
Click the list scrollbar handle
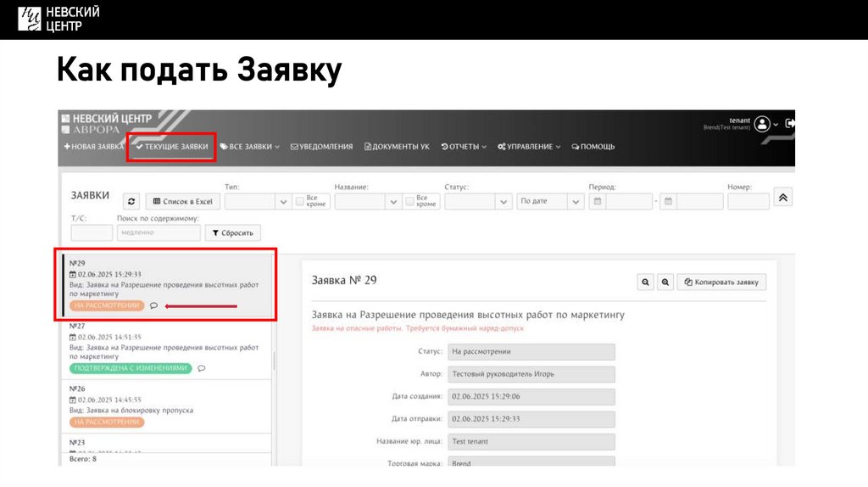[274, 361]
